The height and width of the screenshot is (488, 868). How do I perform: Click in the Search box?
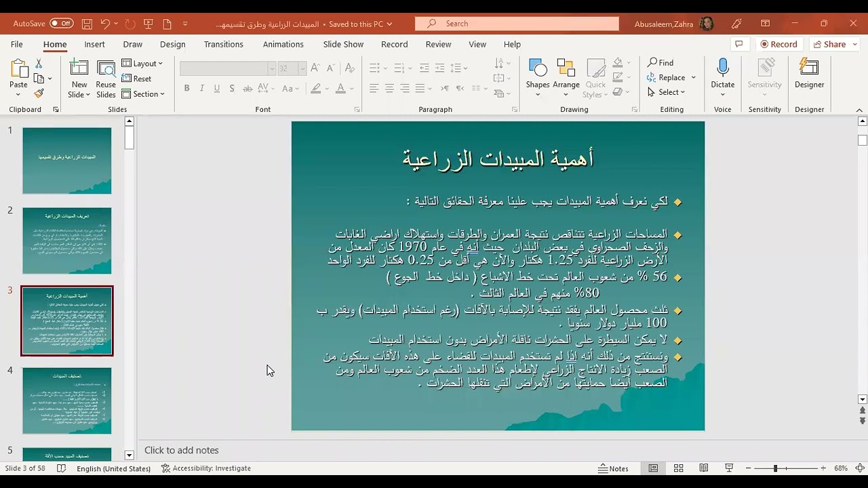point(517,24)
